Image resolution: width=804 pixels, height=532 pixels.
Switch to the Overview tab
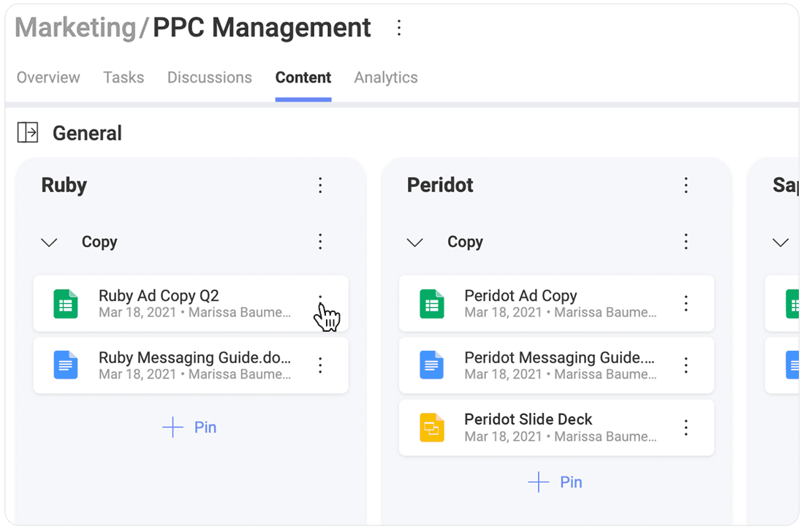[48, 77]
